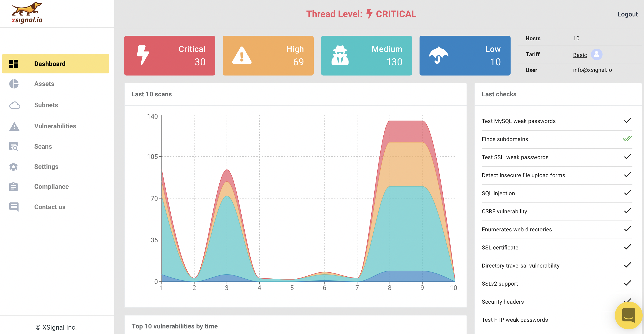
Task: Click the Dashboard grid icon
Action: pyautogui.click(x=13, y=64)
